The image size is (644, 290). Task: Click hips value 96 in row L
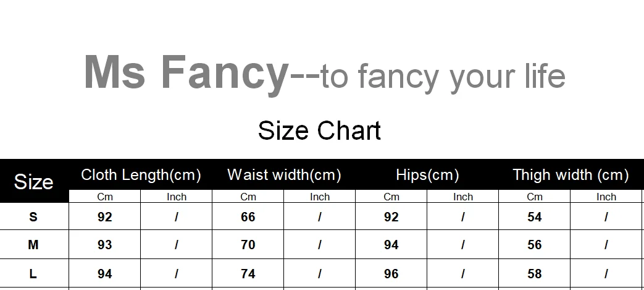pyautogui.click(x=391, y=274)
